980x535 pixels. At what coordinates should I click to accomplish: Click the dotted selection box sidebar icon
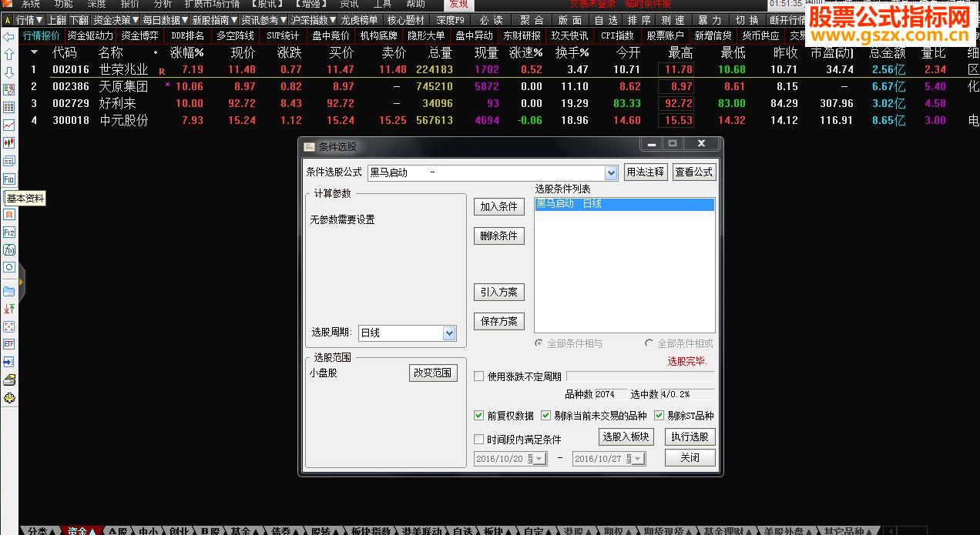[x=9, y=326]
